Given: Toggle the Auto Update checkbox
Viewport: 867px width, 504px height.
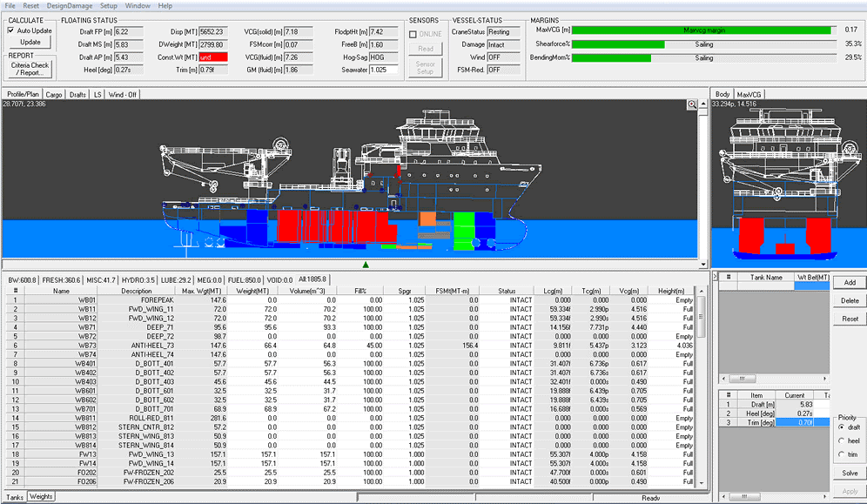Looking at the screenshot, I should [x=11, y=30].
